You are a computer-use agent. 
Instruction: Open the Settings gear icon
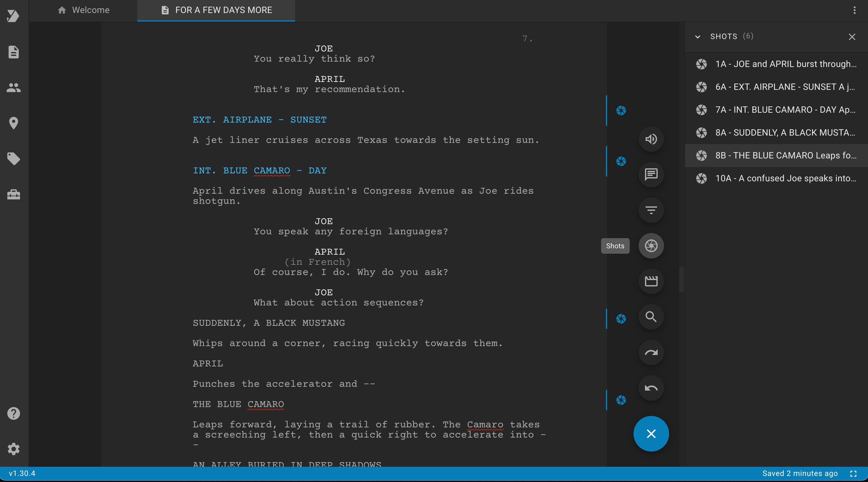[x=13, y=449]
